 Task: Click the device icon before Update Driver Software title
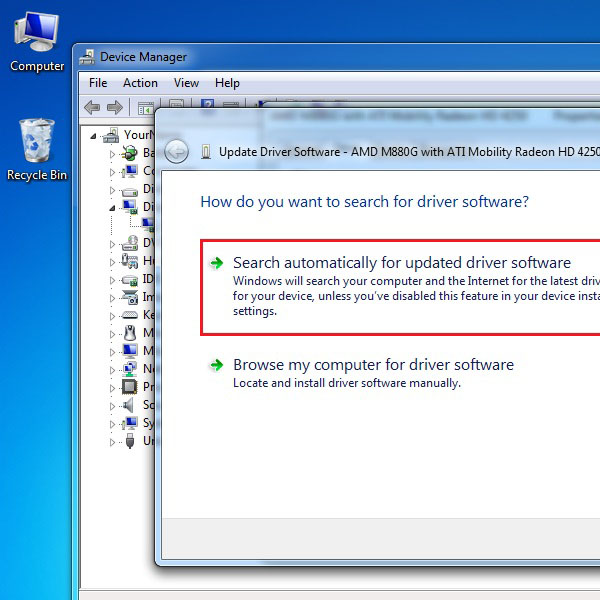tap(206, 152)
